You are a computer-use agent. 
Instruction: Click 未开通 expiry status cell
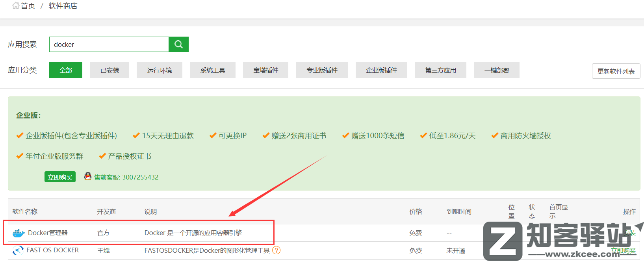456,250
